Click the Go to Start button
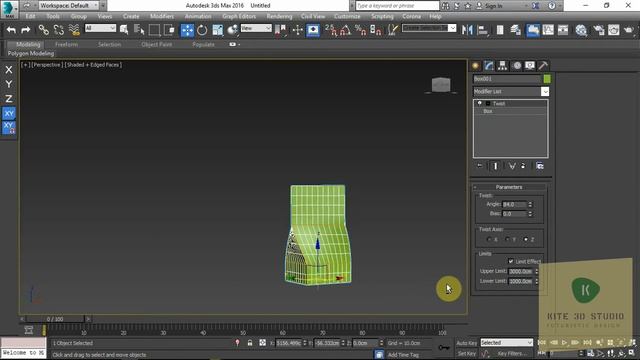 click(x=542, y=342)
